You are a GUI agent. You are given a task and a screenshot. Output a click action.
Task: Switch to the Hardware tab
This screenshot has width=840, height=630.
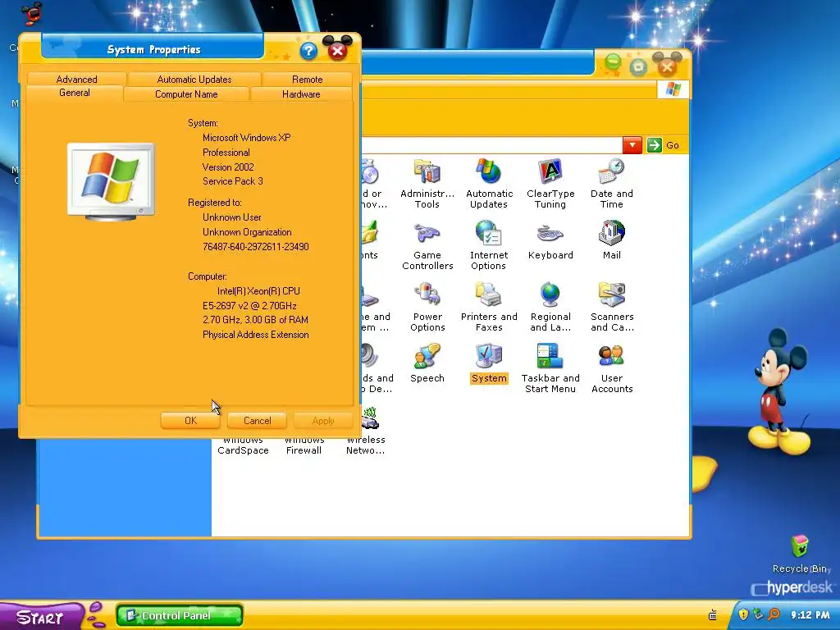[301, 94]
